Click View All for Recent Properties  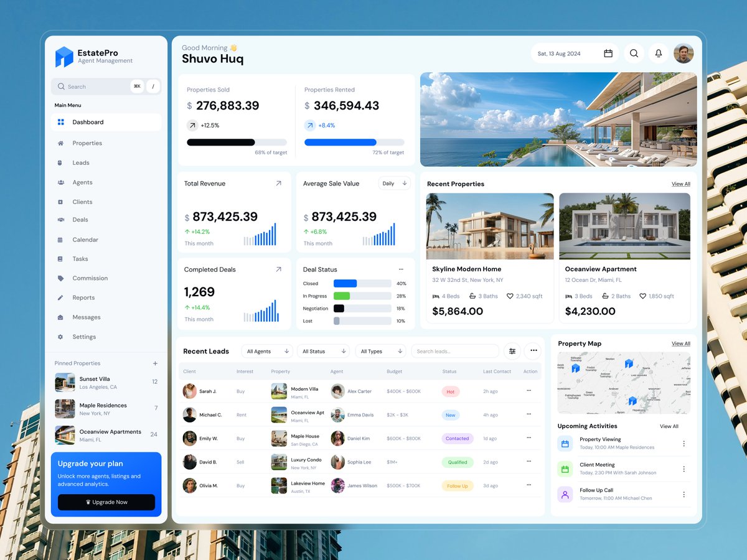point(681,184)
